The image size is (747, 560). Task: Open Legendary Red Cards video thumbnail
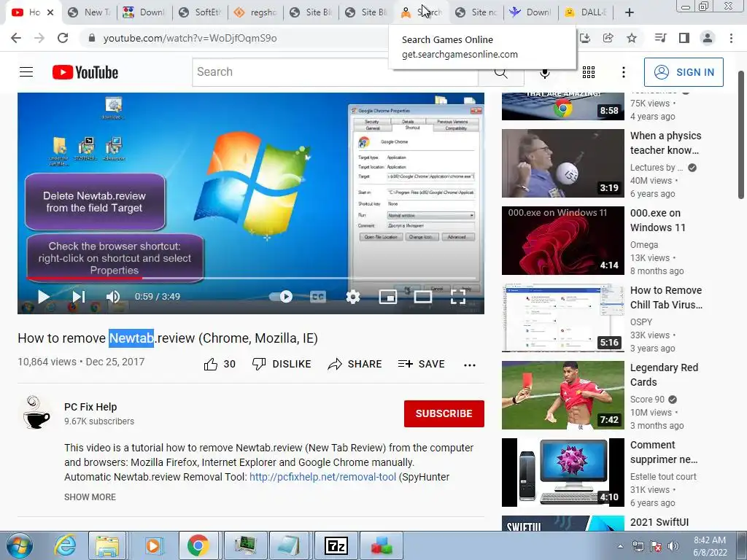[x=562, y=395]
